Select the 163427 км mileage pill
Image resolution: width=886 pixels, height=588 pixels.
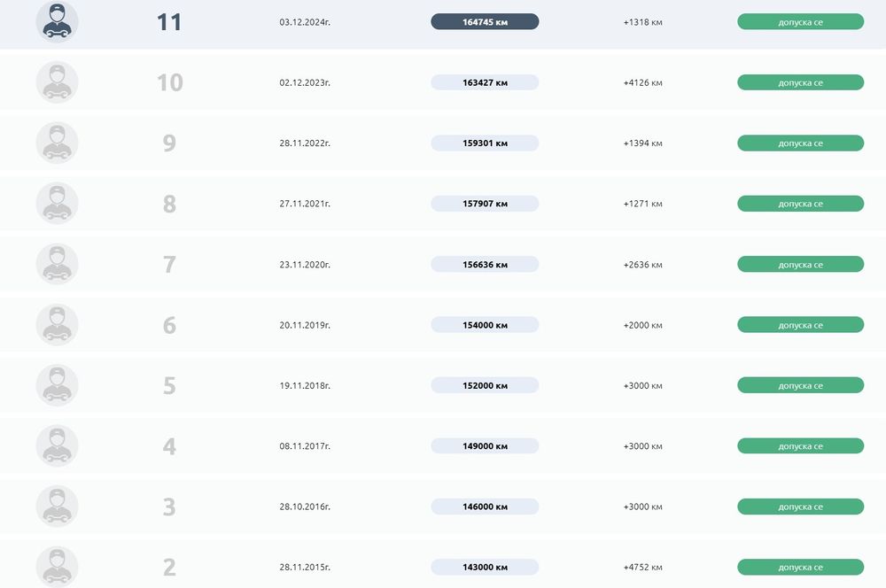(485, 82)
